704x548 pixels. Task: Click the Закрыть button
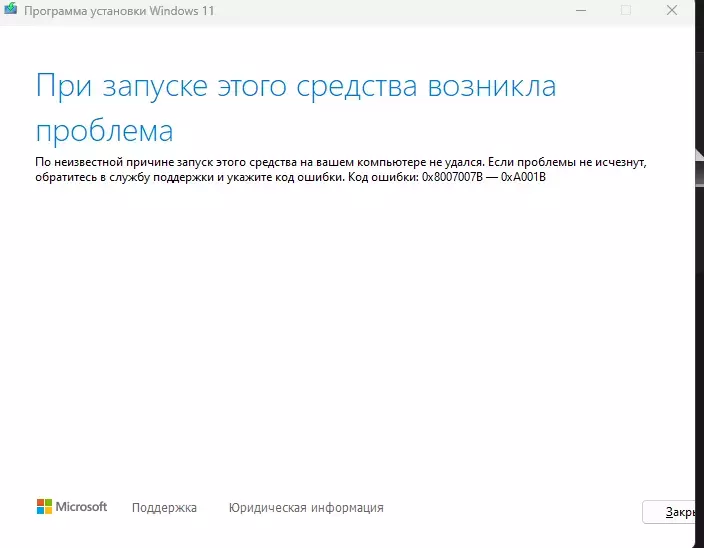pyautogui.click(x=669, y=512)
